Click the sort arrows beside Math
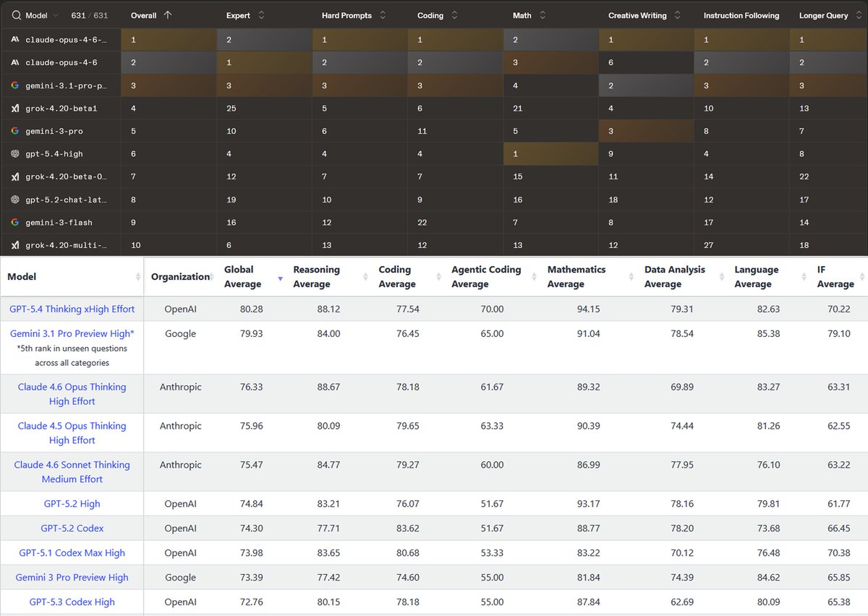Screen dimensions: 868x616 pos(542,15)
